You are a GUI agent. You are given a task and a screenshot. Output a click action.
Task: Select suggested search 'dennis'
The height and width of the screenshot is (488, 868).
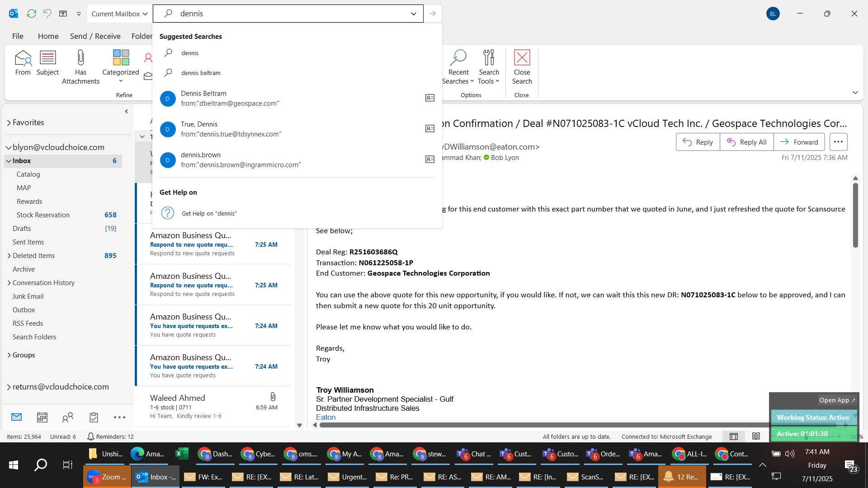297,53
